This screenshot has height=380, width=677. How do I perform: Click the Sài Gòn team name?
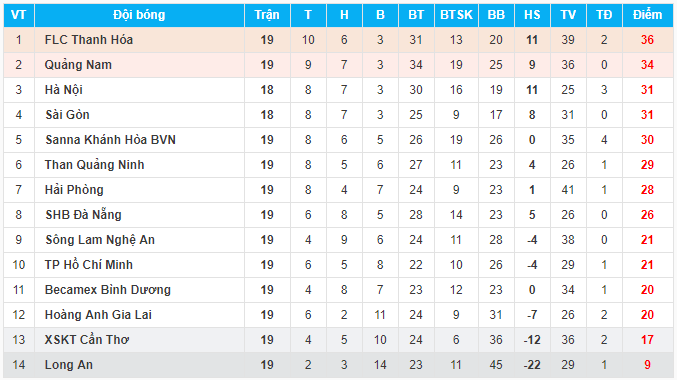click(x=67, y=115)
